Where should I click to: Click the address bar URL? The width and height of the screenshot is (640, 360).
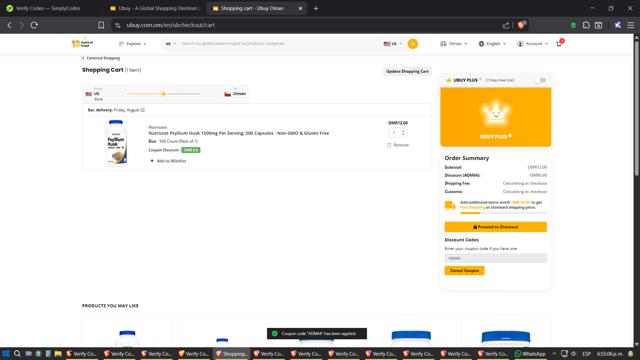[x=171, y=25]
